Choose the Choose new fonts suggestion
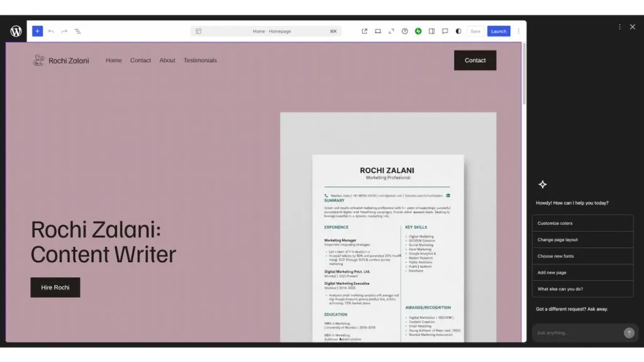Viewport: 644px width, 362px height. [x=582, y=256]
